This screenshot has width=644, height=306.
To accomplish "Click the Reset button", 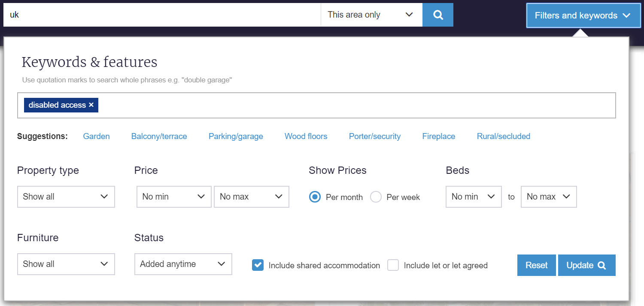I will (536, 265).
